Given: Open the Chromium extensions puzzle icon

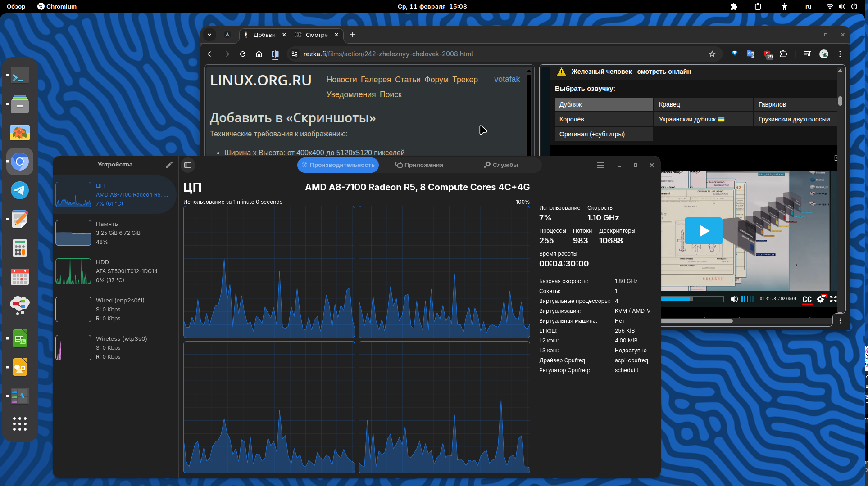Looking at the screenshot, I should [783, 54].
